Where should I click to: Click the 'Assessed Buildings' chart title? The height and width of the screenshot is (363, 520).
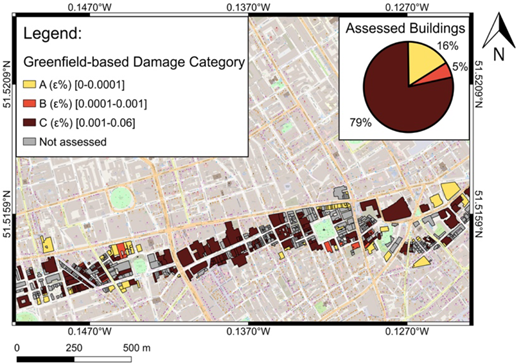pos(405,28)
